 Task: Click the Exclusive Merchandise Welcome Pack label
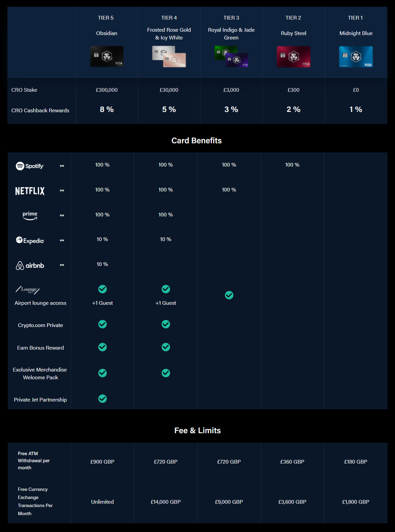[40, 374]
